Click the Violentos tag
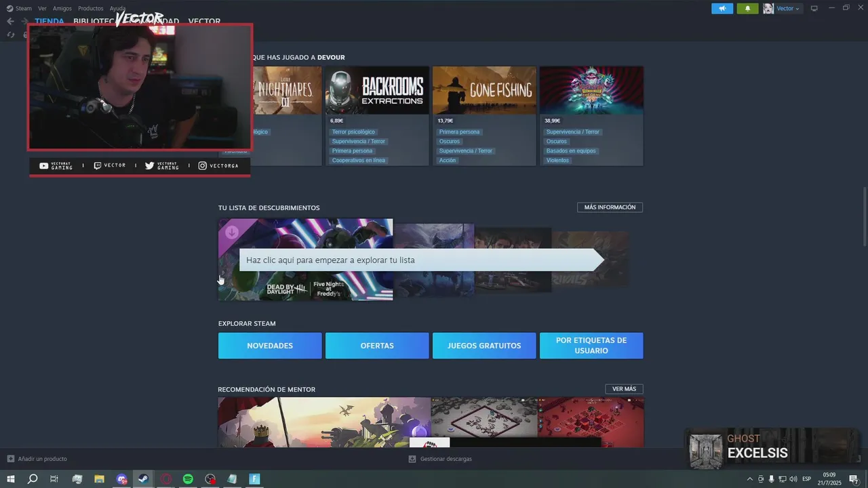 point(557,161)
